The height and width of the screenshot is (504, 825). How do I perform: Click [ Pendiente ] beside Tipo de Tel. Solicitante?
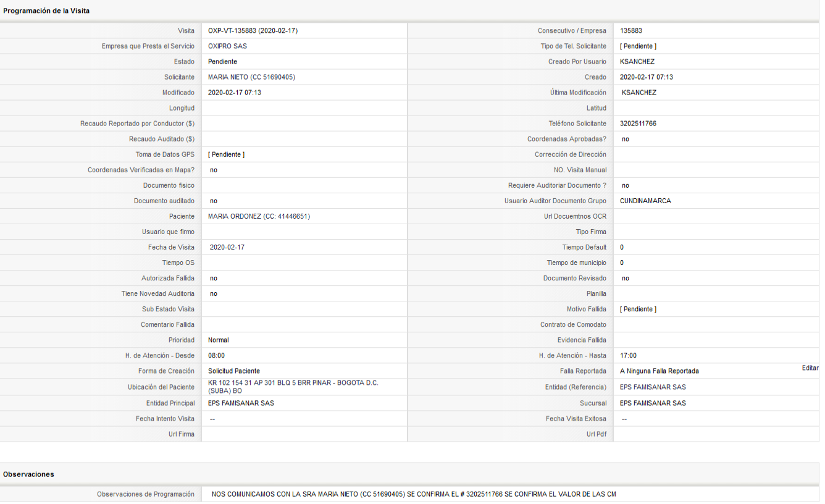(x=639, y=46)
